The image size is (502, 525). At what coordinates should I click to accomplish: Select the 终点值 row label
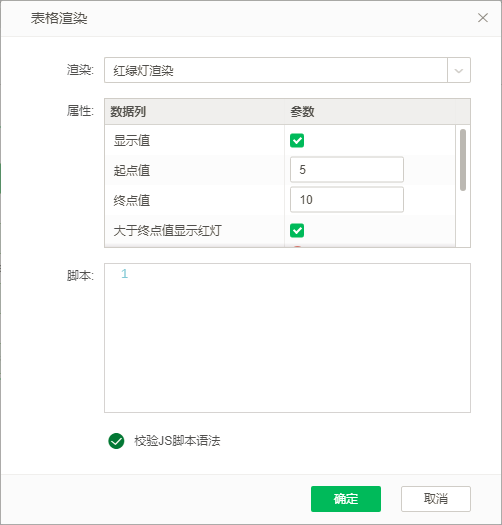pos(132,201)
